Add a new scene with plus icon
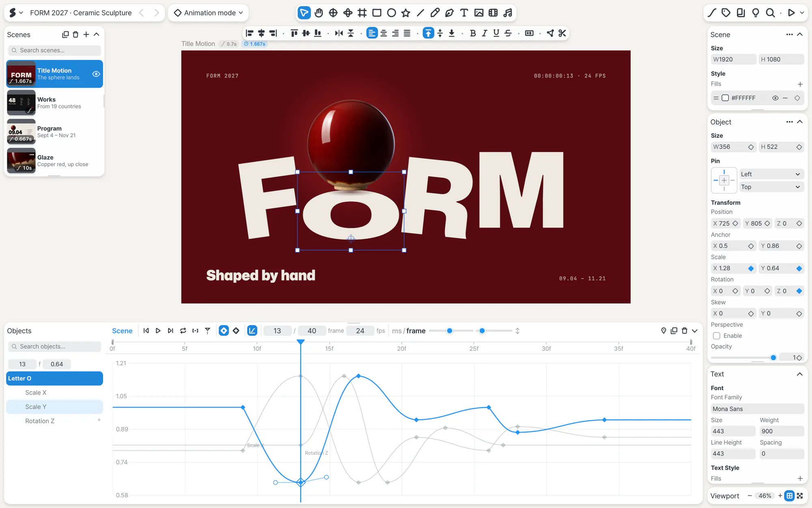 click(86, 35)
